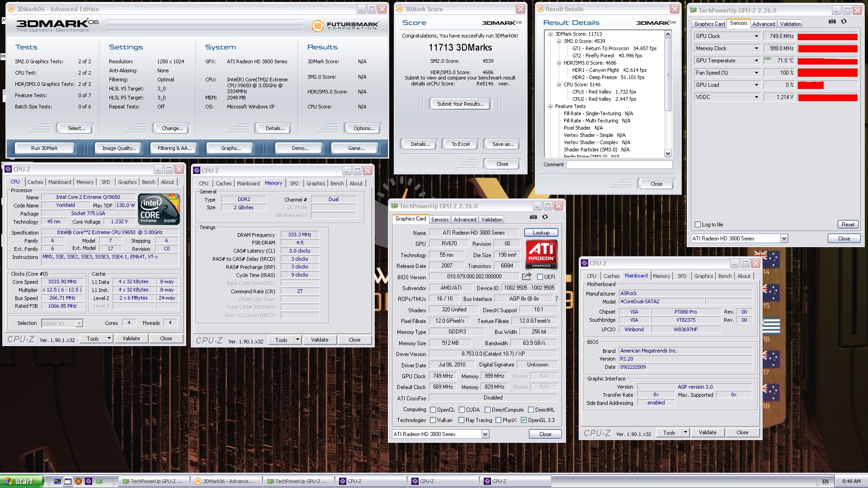Open the Windows start menu
Viewport: 868px width, 488px height.
point(22,481)
